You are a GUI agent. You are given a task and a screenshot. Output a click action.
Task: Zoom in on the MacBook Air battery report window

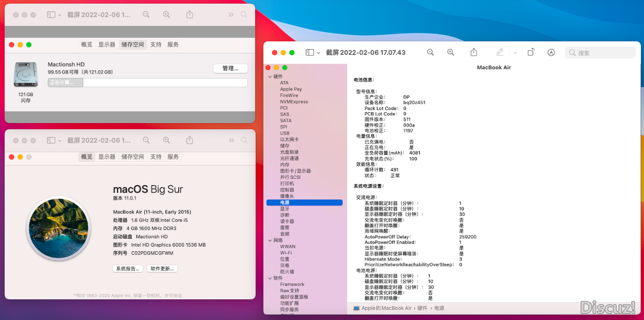point(451,53)
